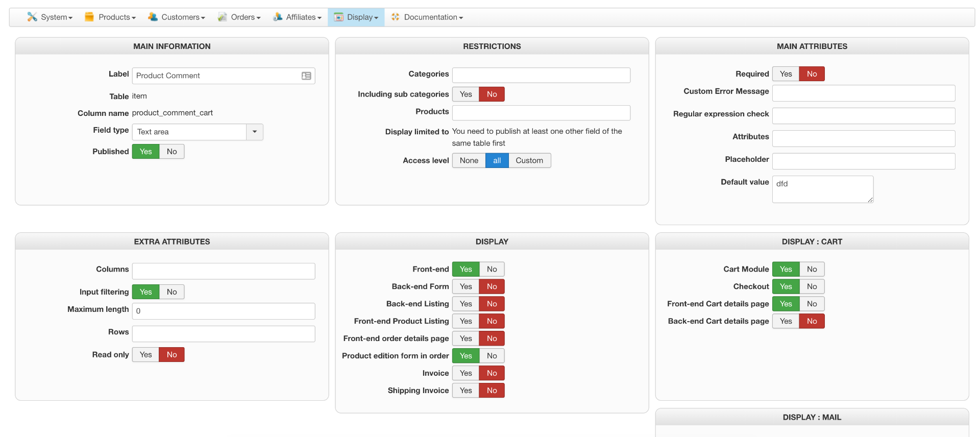Click the Documentation menu icon
Screen dimensions: 980x437
(x=395, y=17)
